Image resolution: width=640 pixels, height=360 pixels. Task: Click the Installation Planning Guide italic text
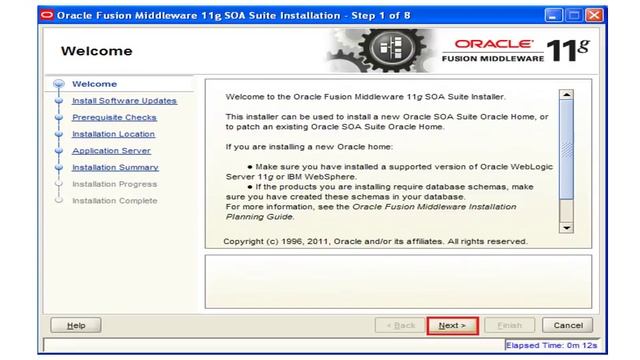click(371, 212)
